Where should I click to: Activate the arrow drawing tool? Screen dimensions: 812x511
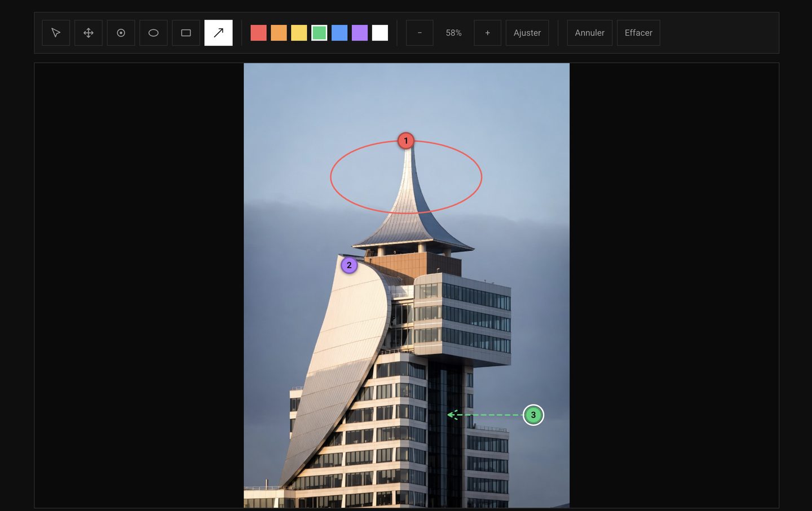coord(218,33)
